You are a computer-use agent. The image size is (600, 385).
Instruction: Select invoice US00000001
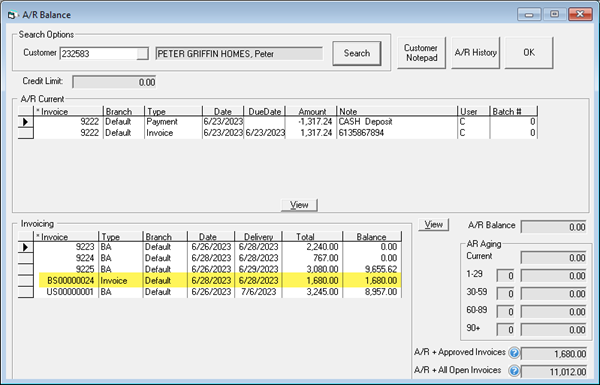tap(66, 292)
